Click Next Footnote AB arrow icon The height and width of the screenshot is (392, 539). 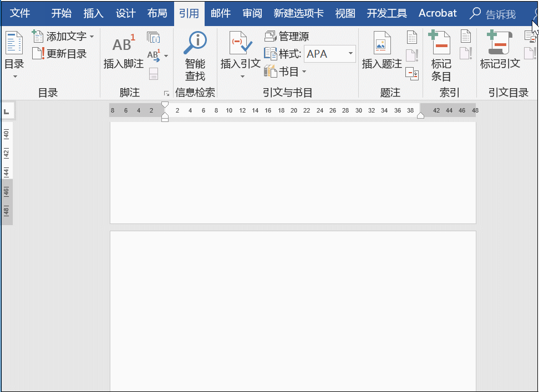154,55
